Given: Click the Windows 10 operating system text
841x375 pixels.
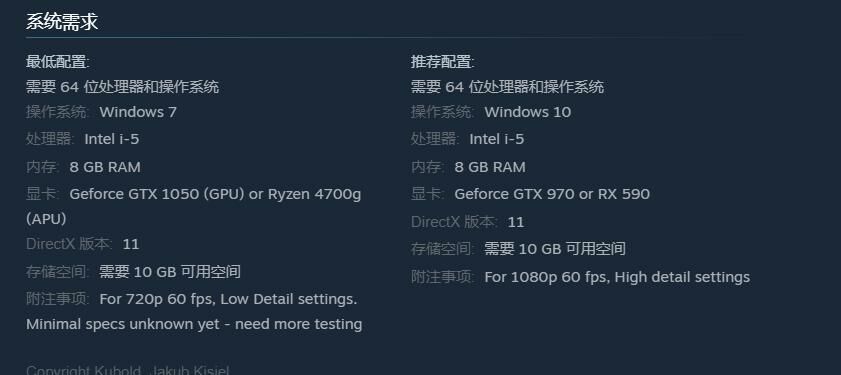Looking at the screenshot, I should (527, 112).
